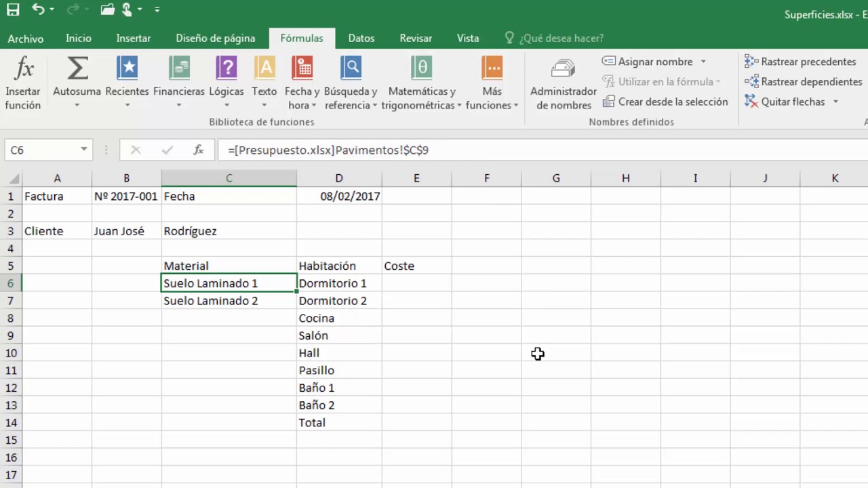Select the 'Coste' header cell
The width and height of the screenshot is (868, 488).
(416, 266)
